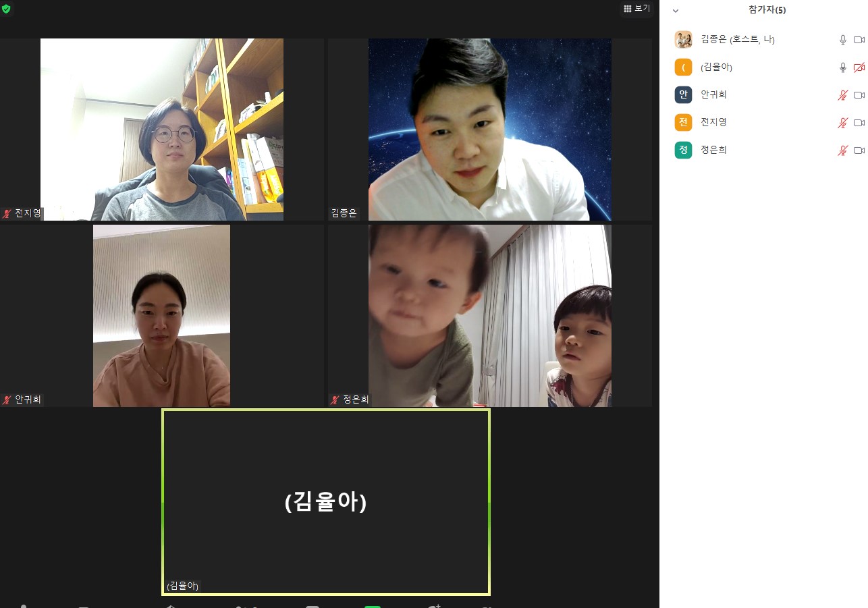Click the muted mic icon on 안귀희's video tile
Screen dimensions: 868x608
[7, 399]
